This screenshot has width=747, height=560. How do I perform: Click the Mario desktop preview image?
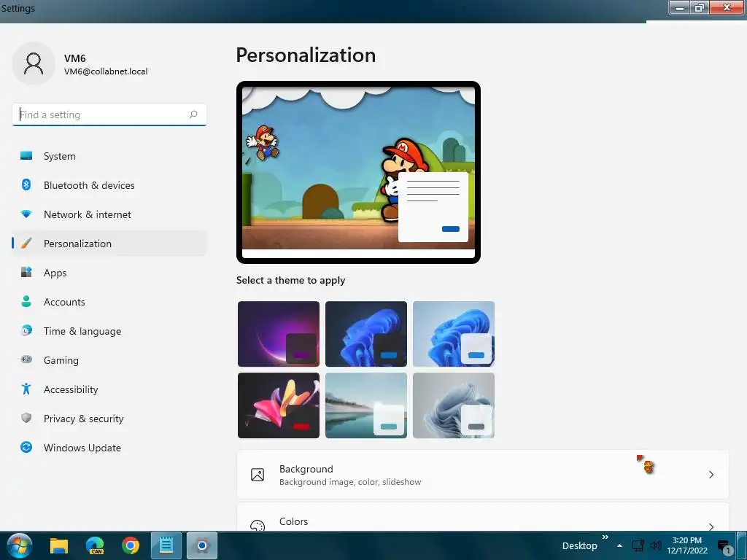(x=358, y=172)
